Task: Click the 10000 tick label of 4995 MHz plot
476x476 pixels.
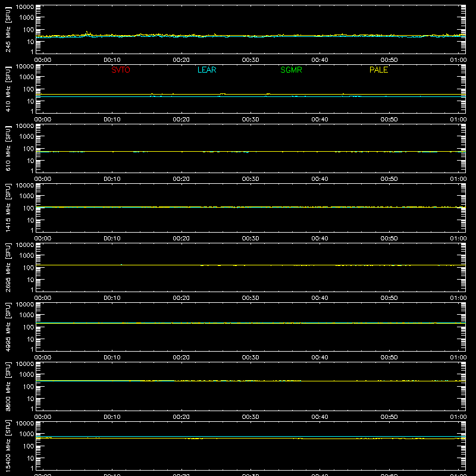Action: pyautogui.click(x=25, y=305)
